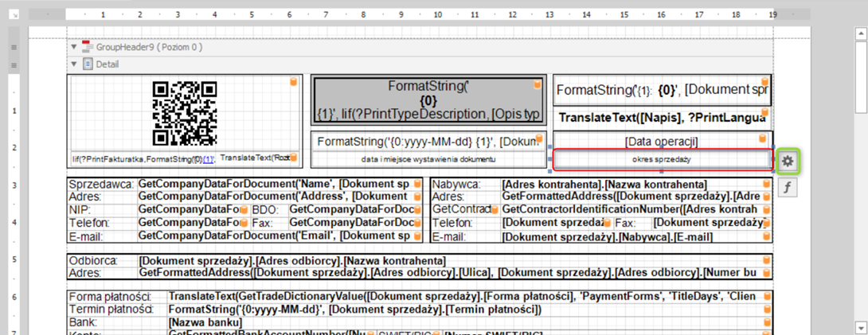Select the 'Sprzedawca:' label cell
This screenshot has height=335, width=868.
[x=102, y=185]
